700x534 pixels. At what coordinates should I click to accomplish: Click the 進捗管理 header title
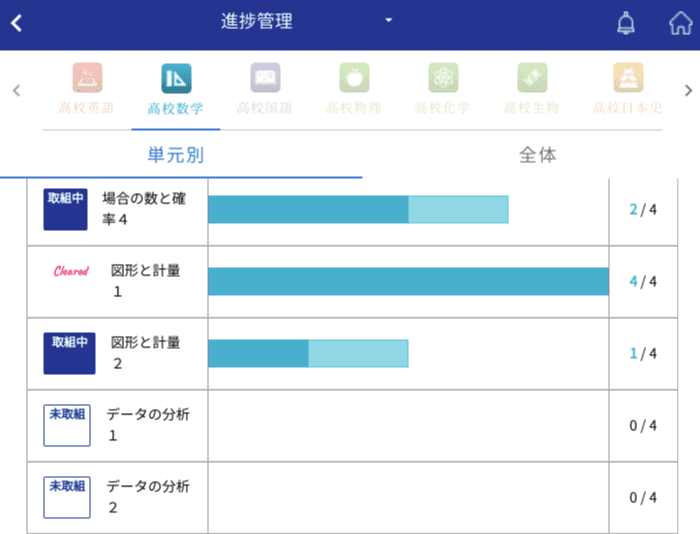coord(257,21)
